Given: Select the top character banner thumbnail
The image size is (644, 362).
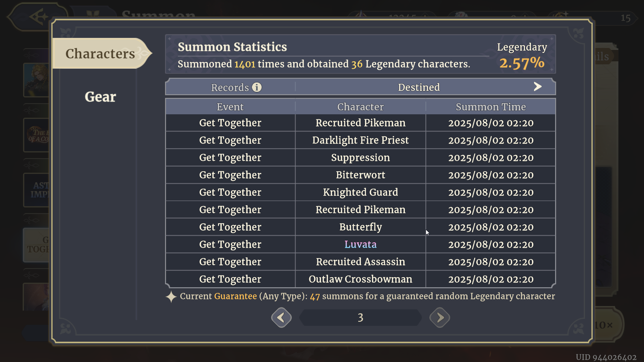Looking at the screenshot, I should (36, 80).
